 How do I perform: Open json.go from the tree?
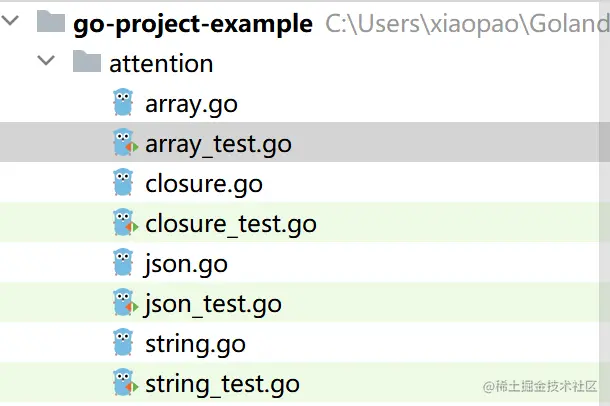(186, 263)
